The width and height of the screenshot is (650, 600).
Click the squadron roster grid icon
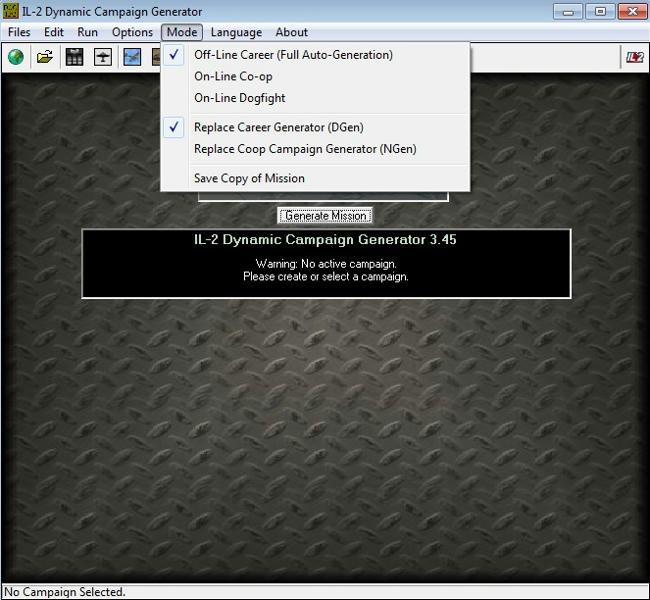tap(75, 57)
